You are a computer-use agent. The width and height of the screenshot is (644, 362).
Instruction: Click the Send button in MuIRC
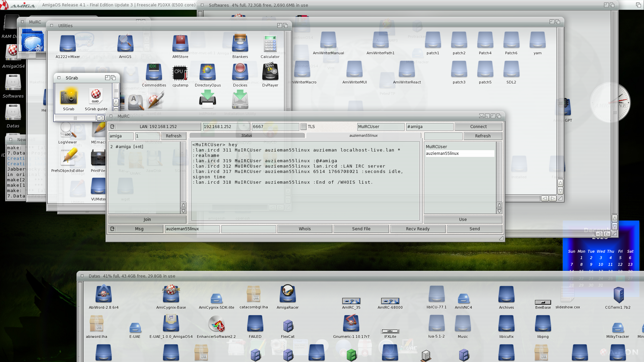tap(475, 229)
